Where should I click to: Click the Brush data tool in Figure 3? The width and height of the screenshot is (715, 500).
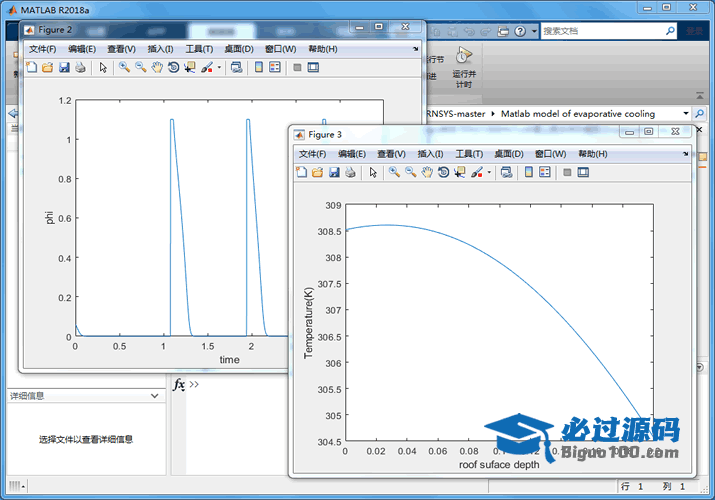(x=477, y=172)
